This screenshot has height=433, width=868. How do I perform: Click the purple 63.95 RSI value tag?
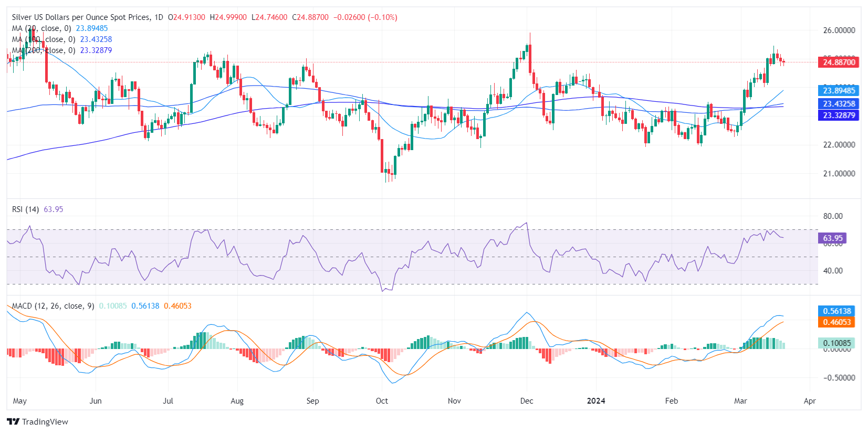pos(832,238)
